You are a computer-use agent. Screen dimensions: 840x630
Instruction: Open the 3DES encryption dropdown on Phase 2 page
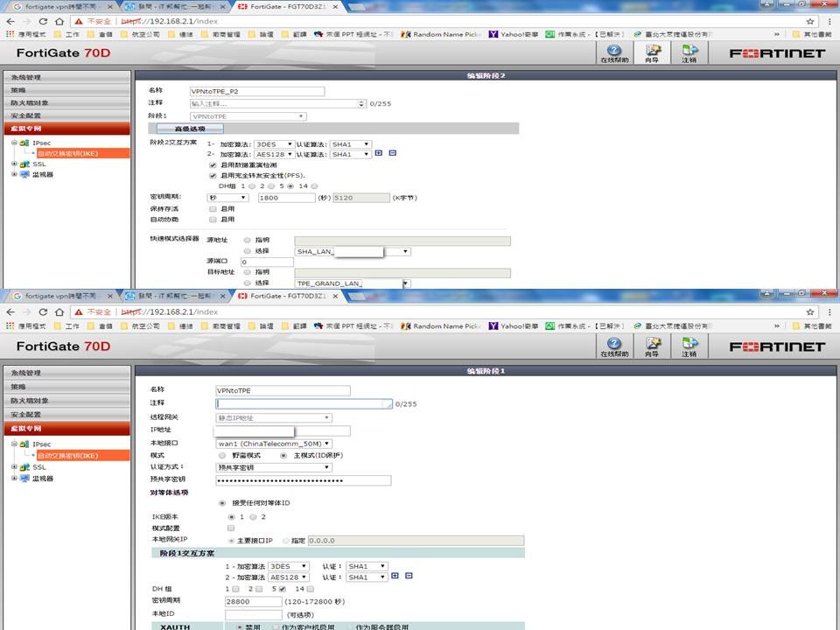[274, 144]
